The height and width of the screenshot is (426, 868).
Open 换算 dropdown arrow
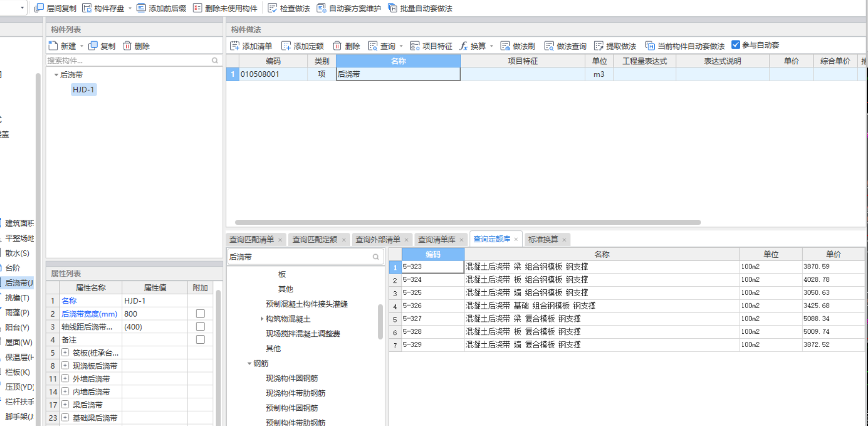pos(491,46)
